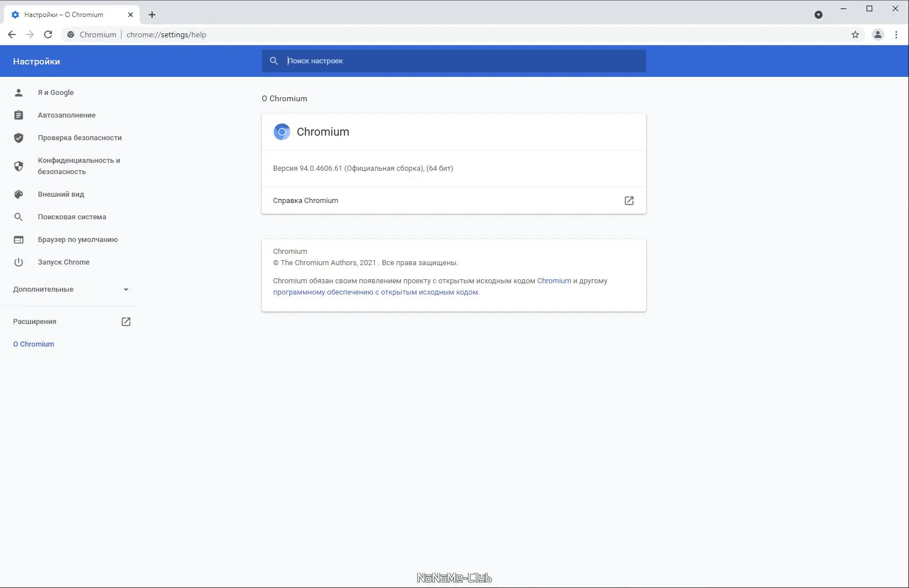Select О Chromium in the sidebar
The height and width of the screenshot is (588, 909).
[34, 344]
